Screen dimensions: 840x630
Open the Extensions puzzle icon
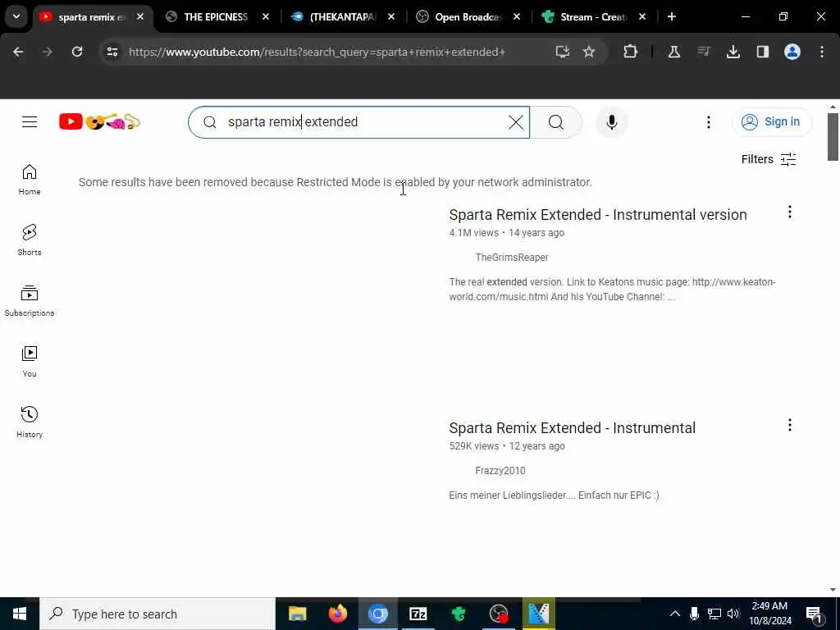point(631,52)
